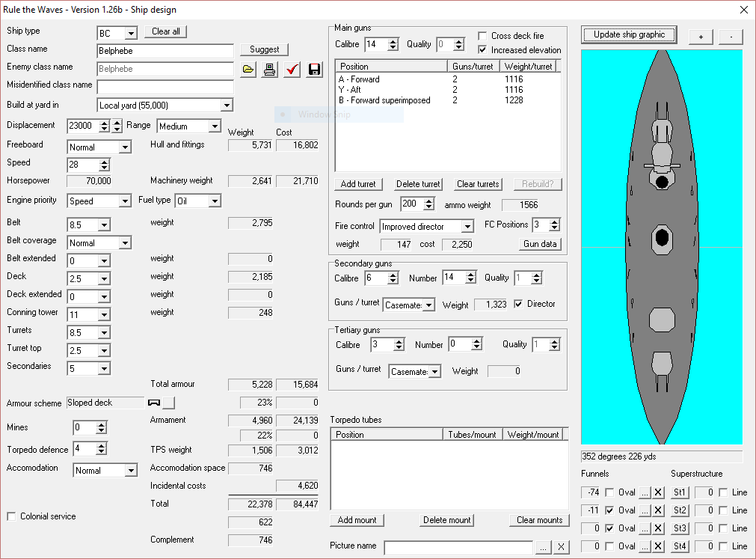Clear the first funnel with its X button
The height and width of the screenshot is (559, 756).
click(x=658, y=492)
